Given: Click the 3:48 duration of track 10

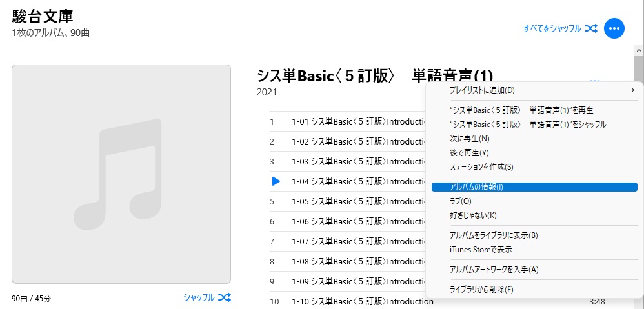Looking at the screenshot, I should (x=597, y=302).
